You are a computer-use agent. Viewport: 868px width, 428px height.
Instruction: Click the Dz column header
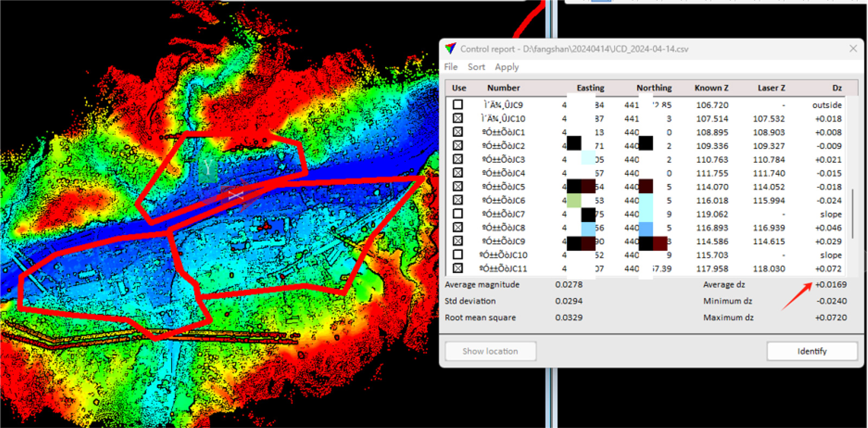(x=837, y=88)
